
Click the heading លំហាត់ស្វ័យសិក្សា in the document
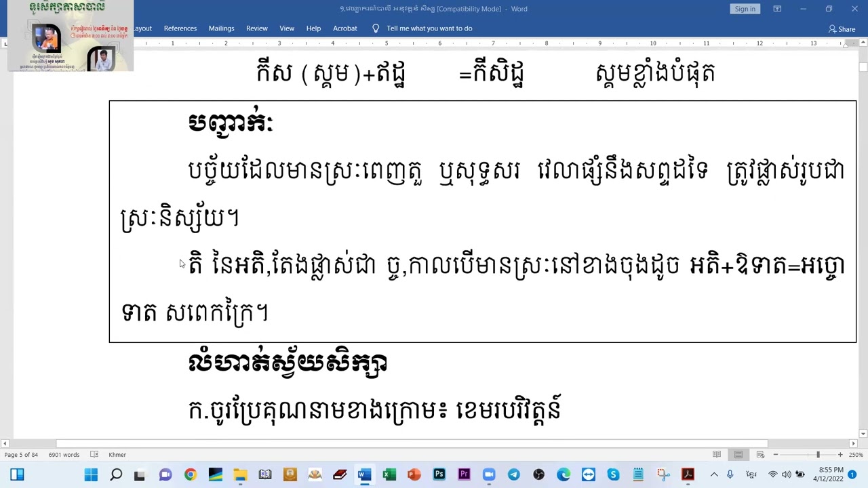pos(288,363)
